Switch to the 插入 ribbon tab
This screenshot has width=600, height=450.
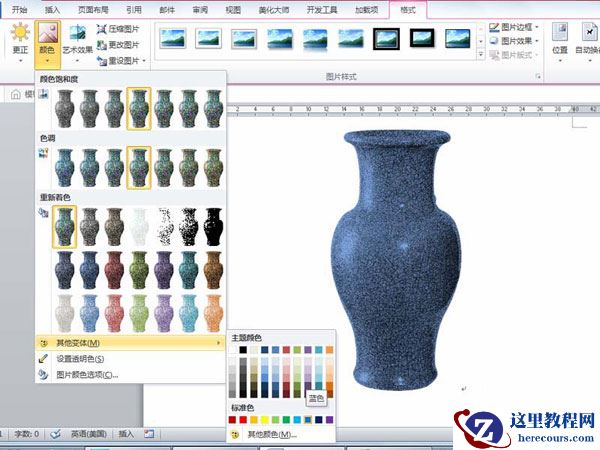click(x=52, y=10)
